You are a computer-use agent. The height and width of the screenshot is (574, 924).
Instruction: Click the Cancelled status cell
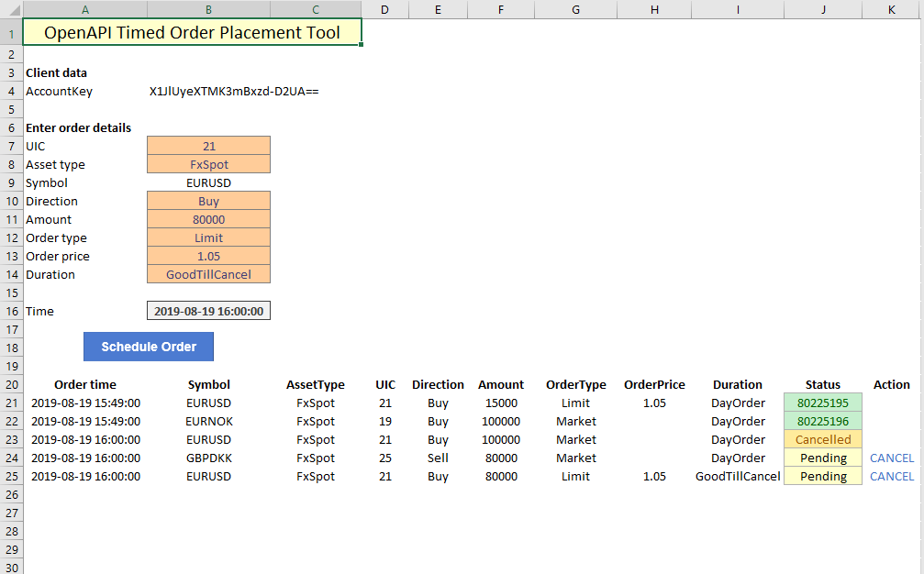click(x=823, y=439)
